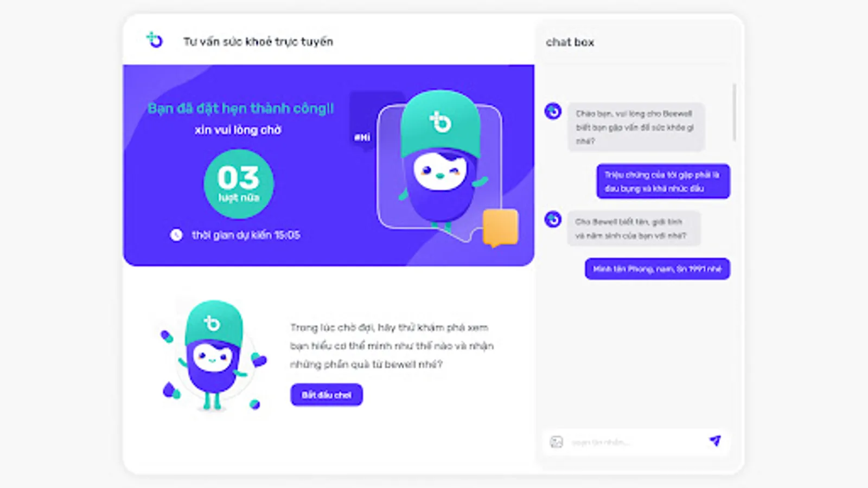Click the 'Chào bạn' bot greeting message

[636, 127]
